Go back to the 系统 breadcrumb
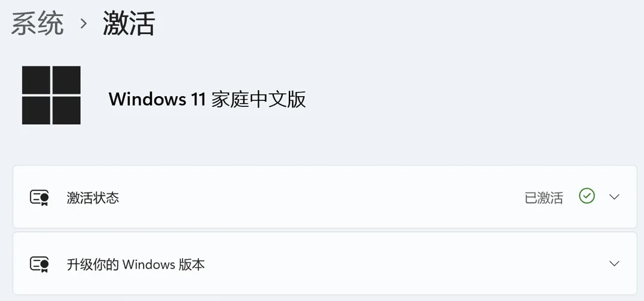 (38, 23)
